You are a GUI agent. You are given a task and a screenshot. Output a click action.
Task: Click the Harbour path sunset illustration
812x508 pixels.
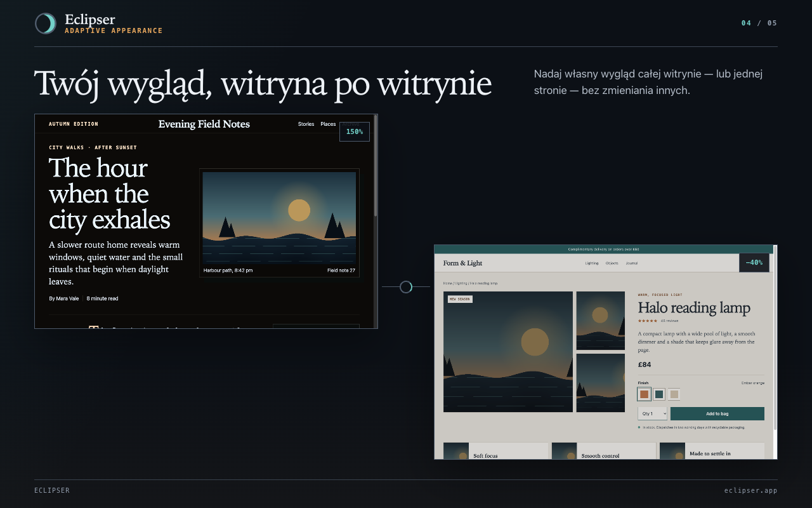click(279, 218)
